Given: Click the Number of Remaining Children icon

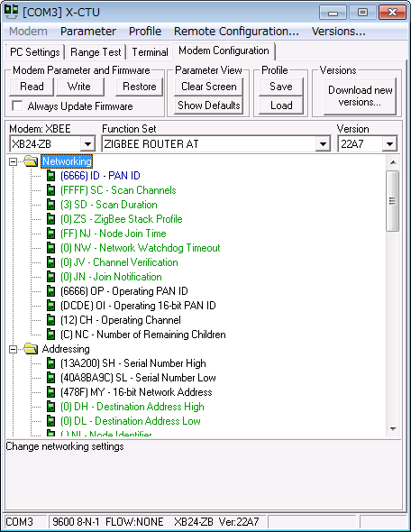Looking at the screenshot, I should 50,335.
